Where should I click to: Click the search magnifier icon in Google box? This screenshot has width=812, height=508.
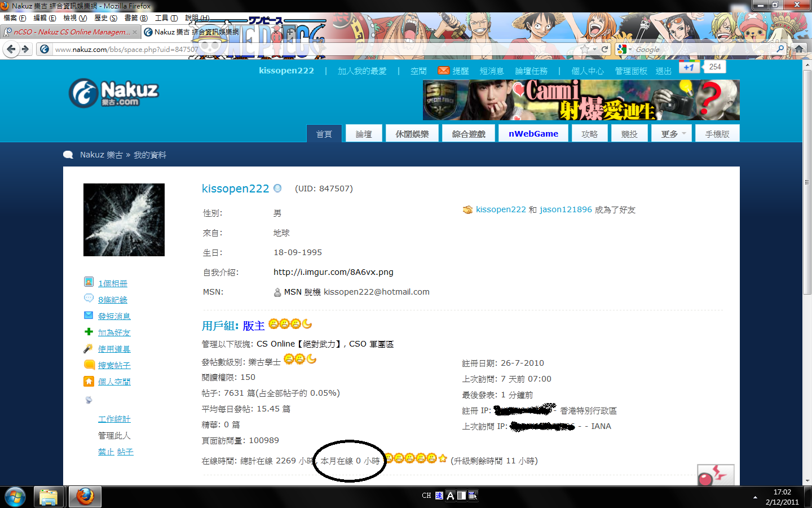point(780,49)
